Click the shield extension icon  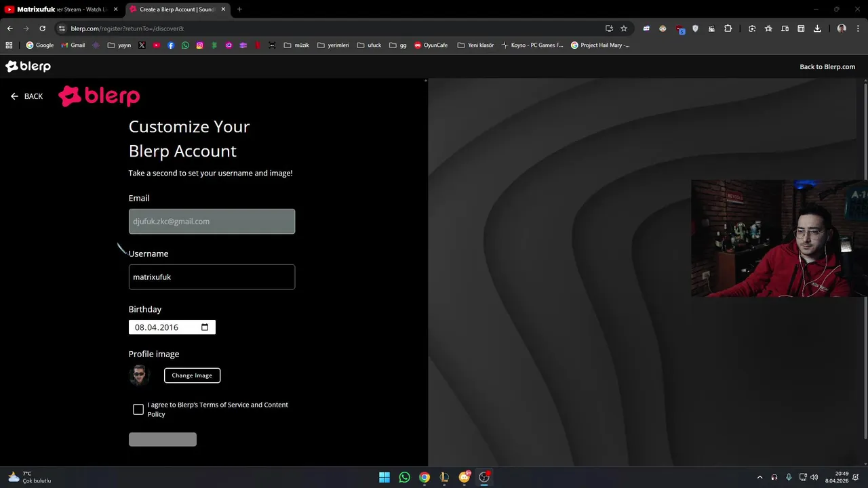coord(695,28)
